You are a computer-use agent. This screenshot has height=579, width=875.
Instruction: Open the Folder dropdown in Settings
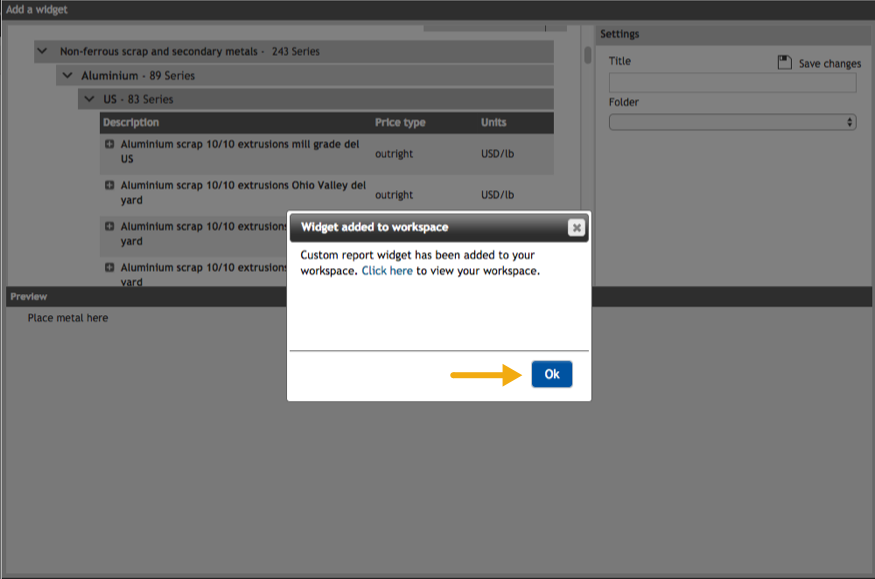pos(732,122)
